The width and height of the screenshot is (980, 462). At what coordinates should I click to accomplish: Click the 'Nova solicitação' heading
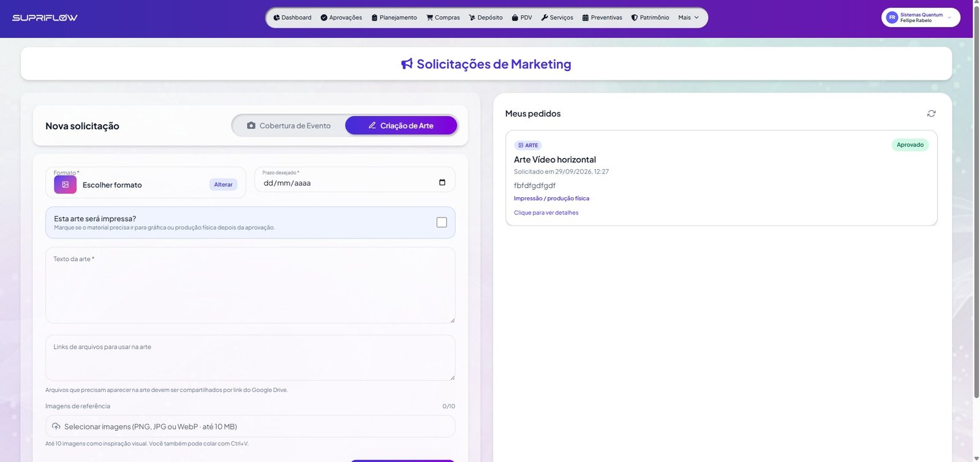(x=82, y=126)
